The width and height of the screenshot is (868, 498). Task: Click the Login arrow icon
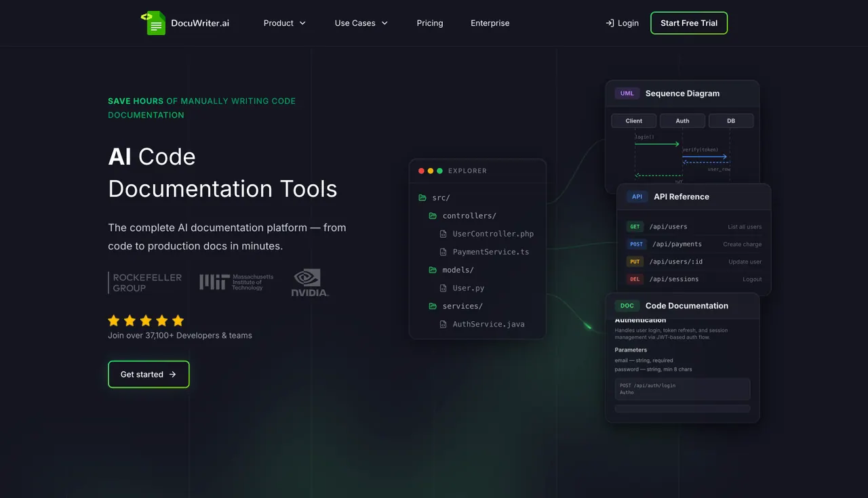point(610,23)
